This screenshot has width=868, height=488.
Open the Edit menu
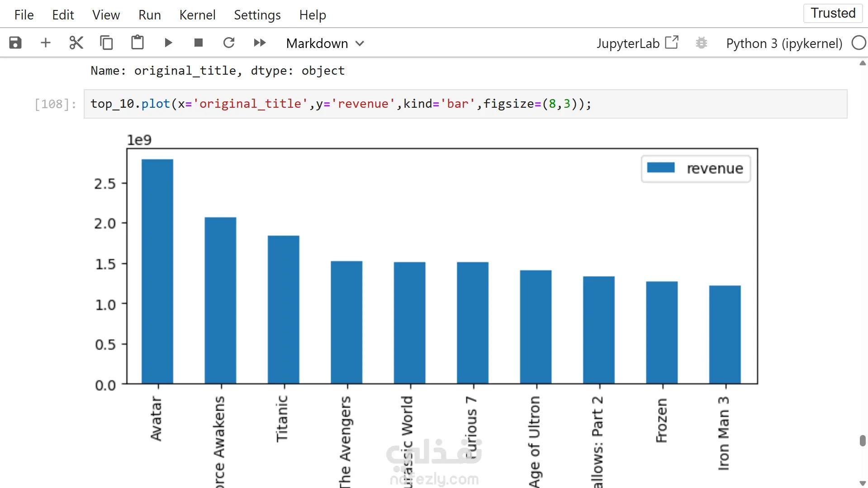63,15
